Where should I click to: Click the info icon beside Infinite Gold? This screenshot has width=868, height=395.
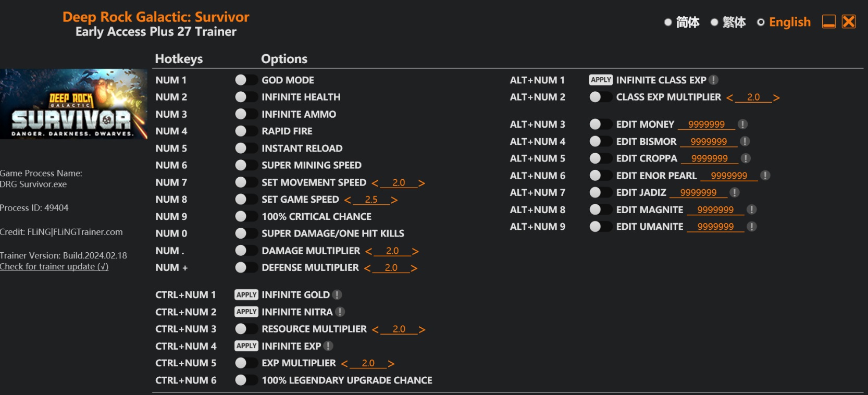tap(337, 295)
